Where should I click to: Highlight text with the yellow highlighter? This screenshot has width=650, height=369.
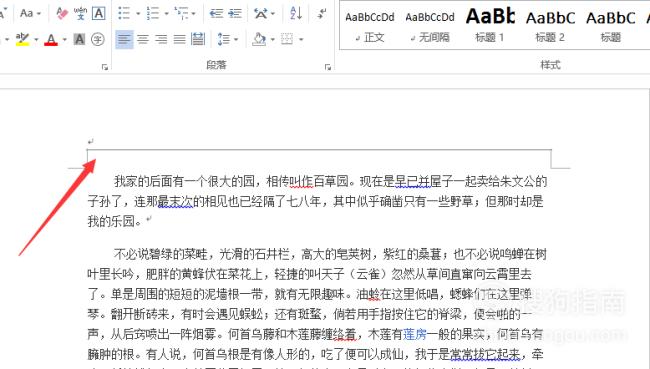[x=22, y=39]
